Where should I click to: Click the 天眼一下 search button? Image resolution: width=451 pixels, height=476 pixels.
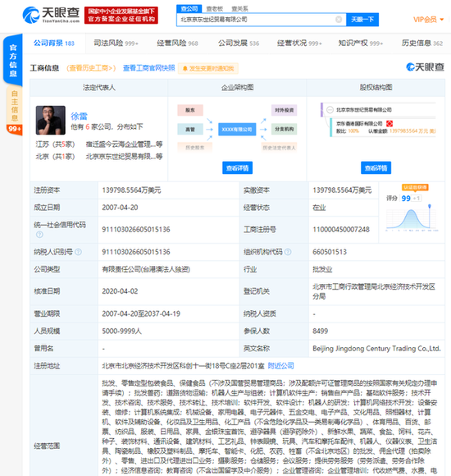point(362,20)
